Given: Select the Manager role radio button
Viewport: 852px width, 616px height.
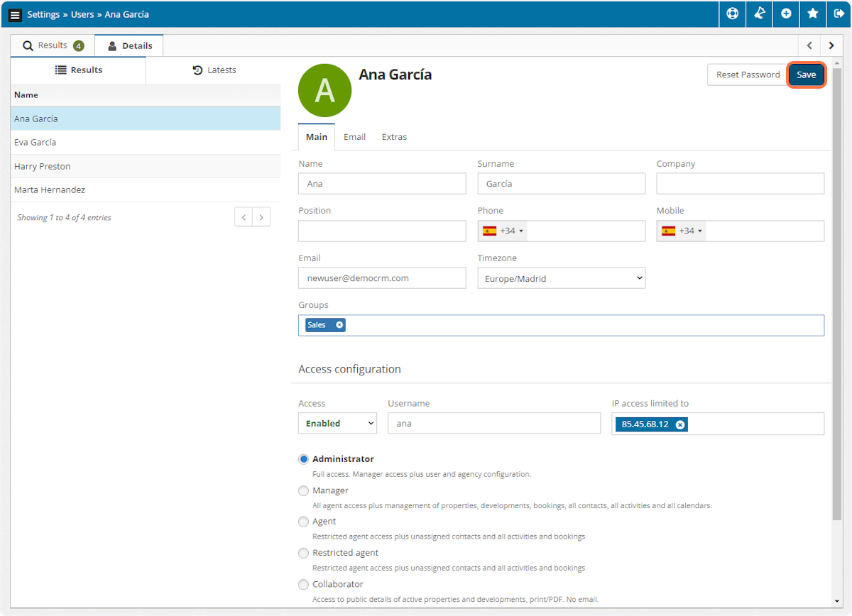Looking at the screenshot, I should [304, 490].
